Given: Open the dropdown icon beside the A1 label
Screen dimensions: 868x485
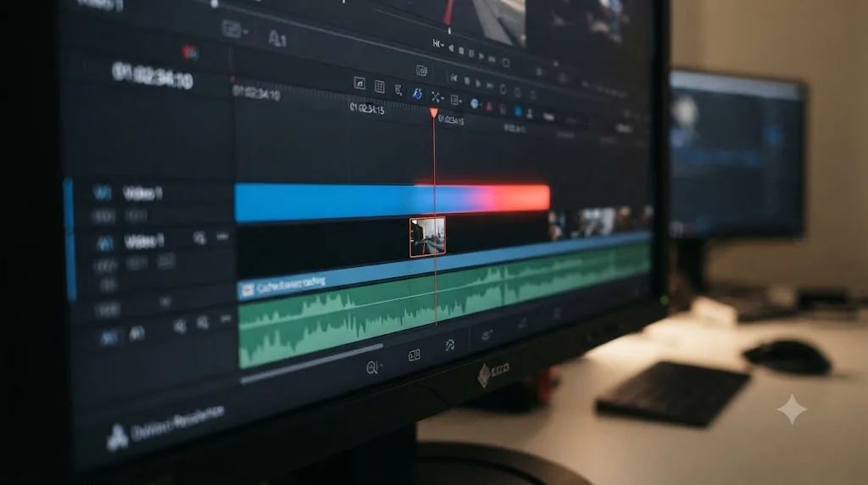Looking at the screenshot, I should pos(235,30).
